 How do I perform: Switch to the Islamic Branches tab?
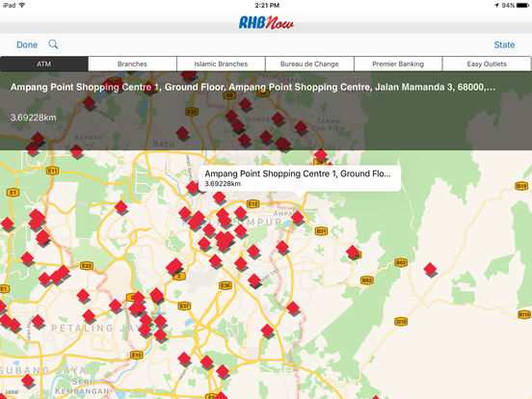pos(221,64)
